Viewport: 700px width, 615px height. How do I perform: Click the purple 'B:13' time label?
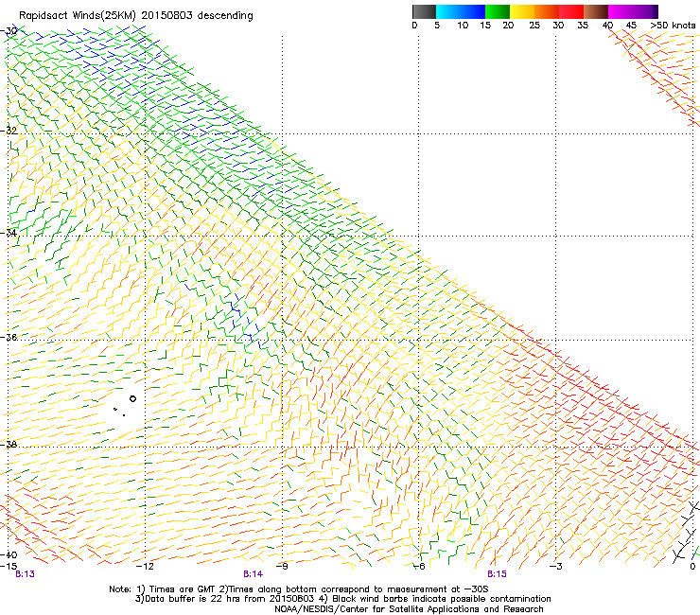click(x=25, y=574)
